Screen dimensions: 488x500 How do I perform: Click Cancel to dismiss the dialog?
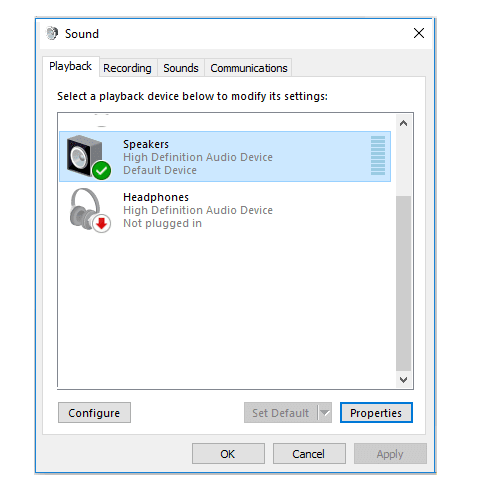(x=309, y=453)
